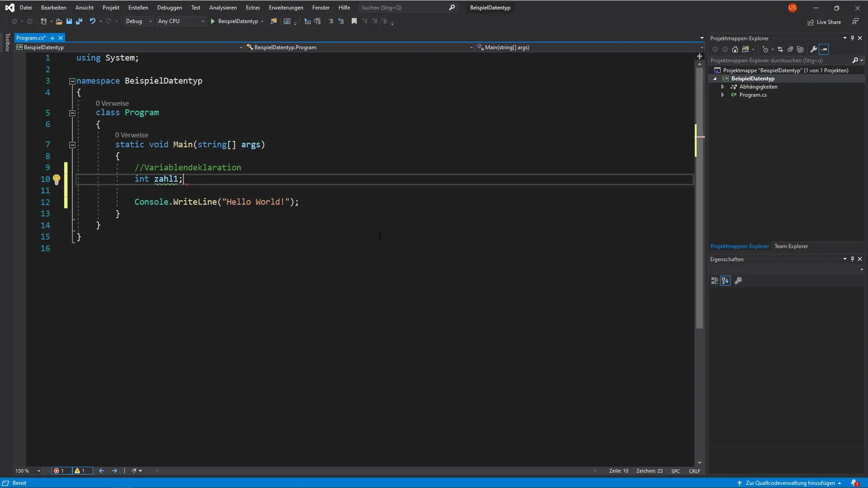This screenshot has width=868, height=488.
Task: Open the BeispielDatentyp.Program type dropdown
Action: 359,47
